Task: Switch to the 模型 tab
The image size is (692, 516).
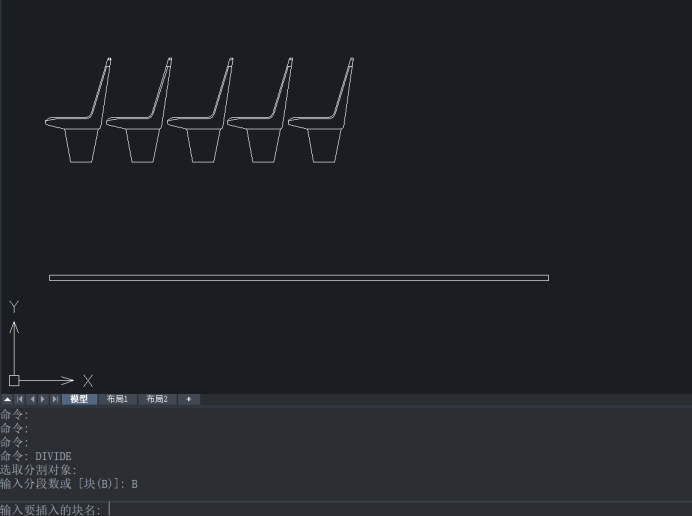Action: click(x=79, y=399)
